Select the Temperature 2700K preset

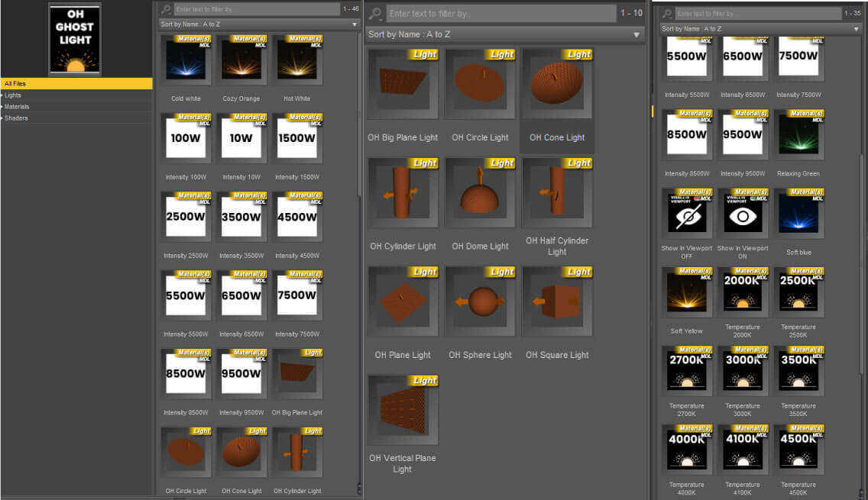pyautogui.click(x=686, y=370)
